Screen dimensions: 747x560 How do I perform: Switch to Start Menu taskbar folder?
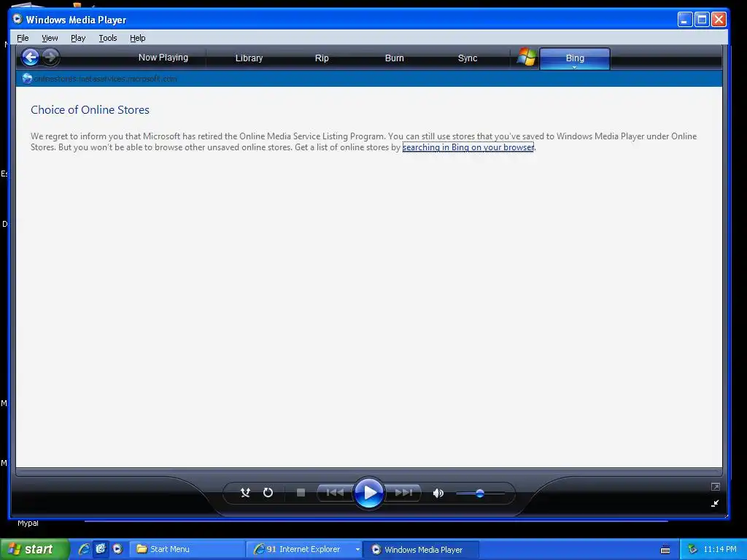pyautogui.click(x=187, y=549)
